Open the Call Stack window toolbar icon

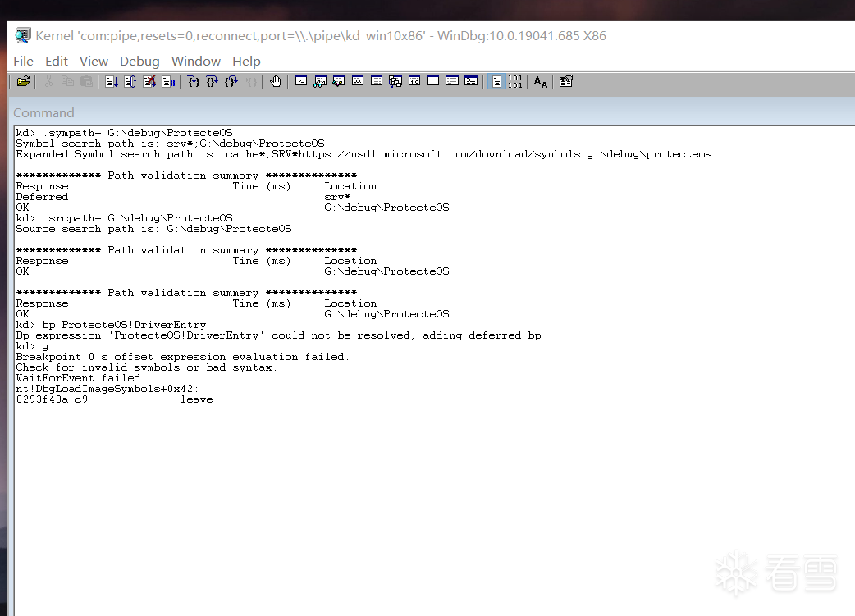click(395, 82)
